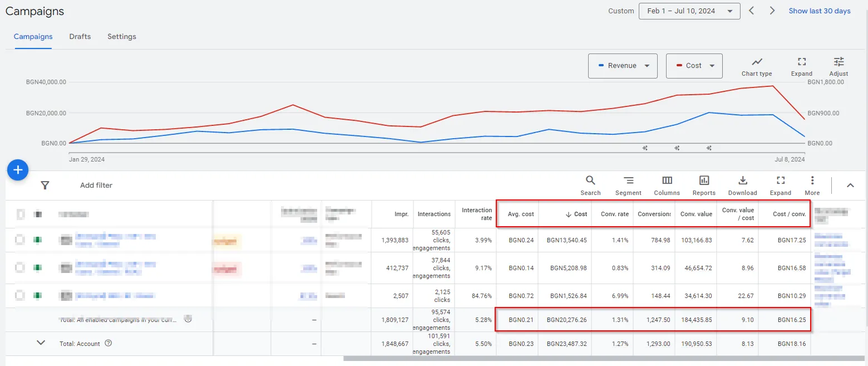
Task: Open the More options menu
Action: (x=812, y=185)
